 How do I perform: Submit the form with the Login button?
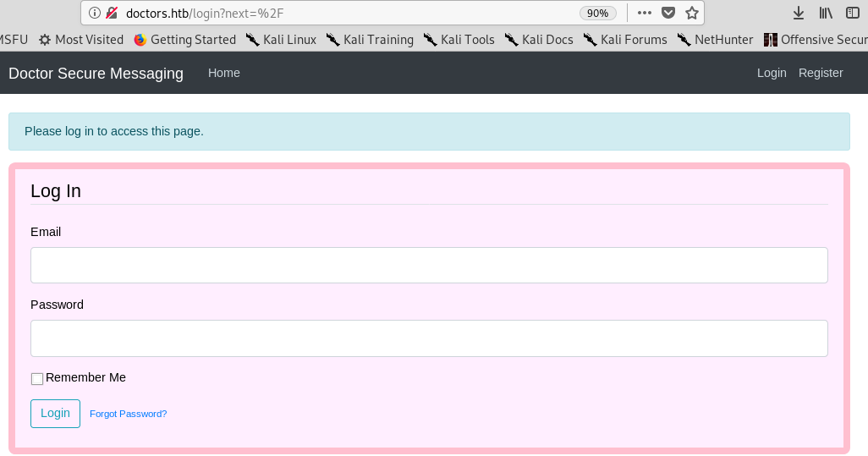tap(55, 414)
